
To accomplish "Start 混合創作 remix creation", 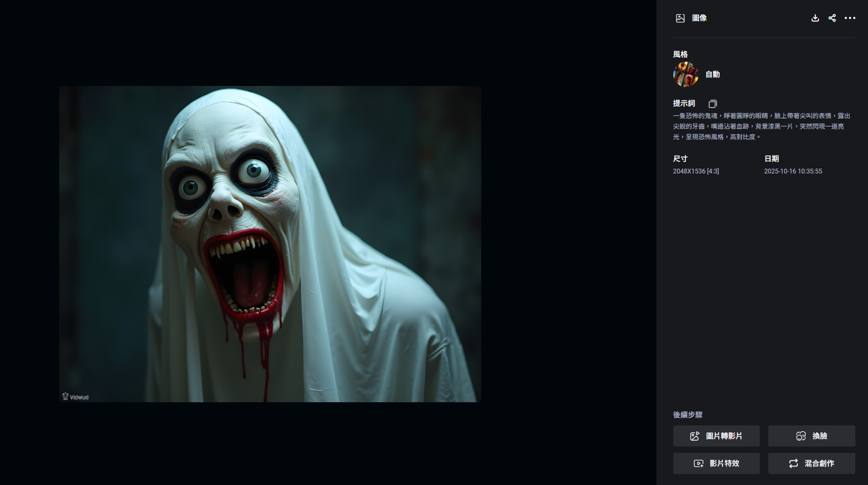I will point(811,463).
